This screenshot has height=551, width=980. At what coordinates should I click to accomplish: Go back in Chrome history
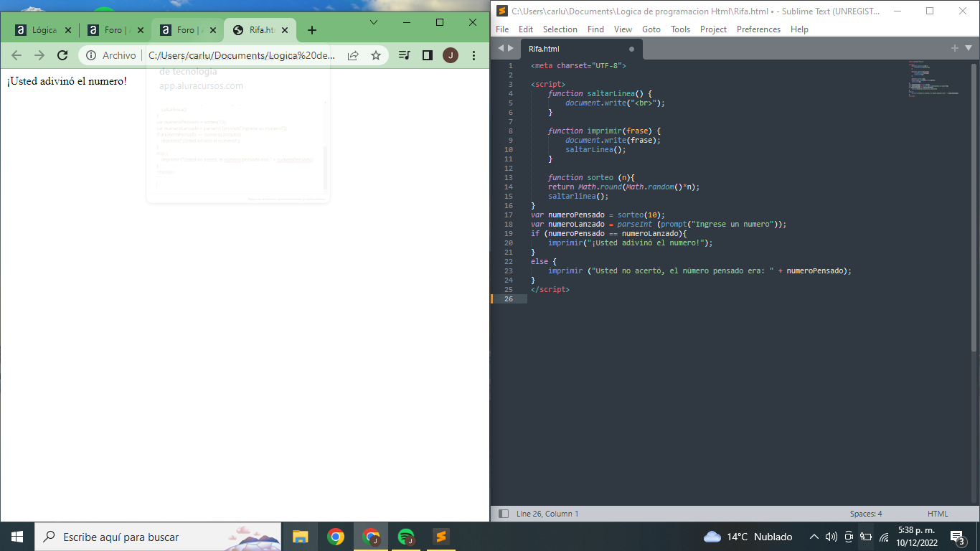click(17, 55)
